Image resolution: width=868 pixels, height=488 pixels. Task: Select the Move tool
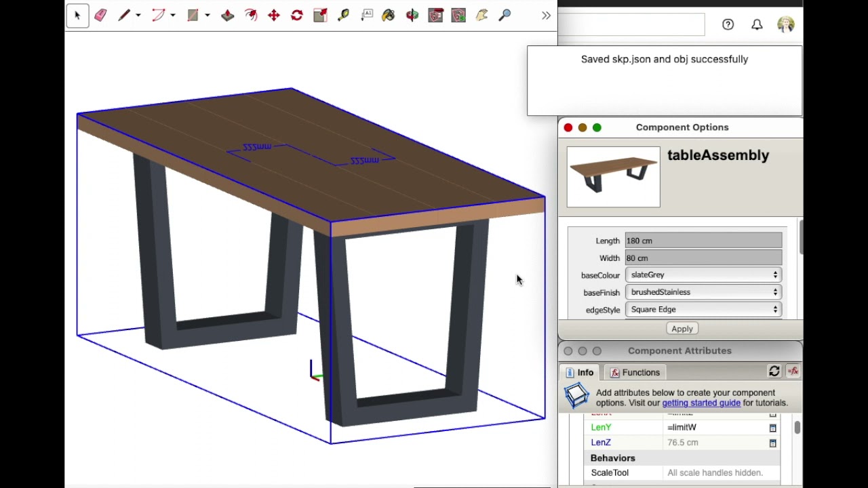[x=274, y=15]
